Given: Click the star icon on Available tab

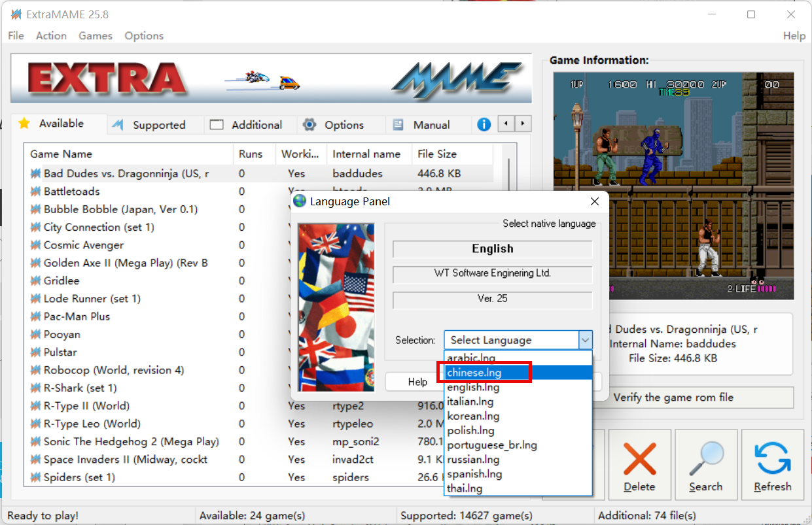Looking at the screenshot, I should pos(24,124).
